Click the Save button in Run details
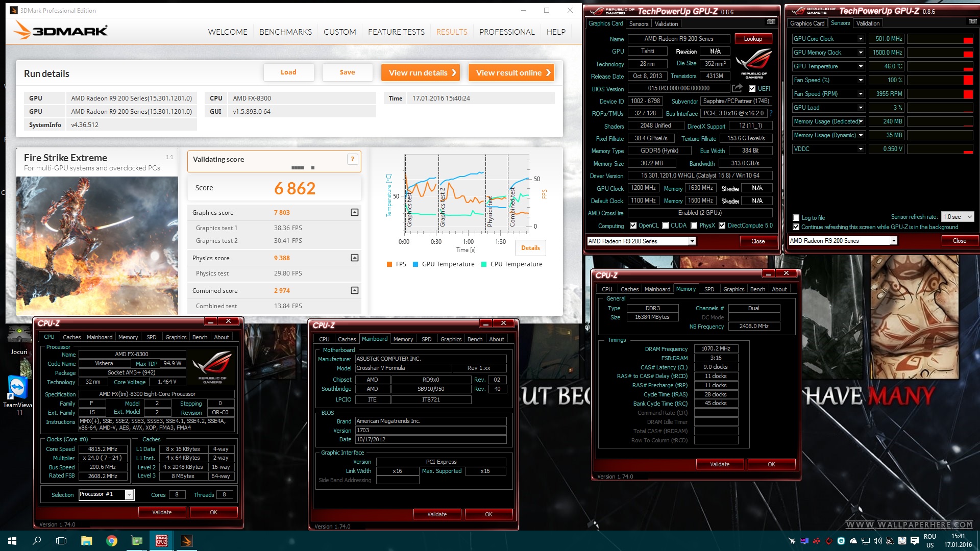This screenshot has height=551, width=980. point(347,72)
